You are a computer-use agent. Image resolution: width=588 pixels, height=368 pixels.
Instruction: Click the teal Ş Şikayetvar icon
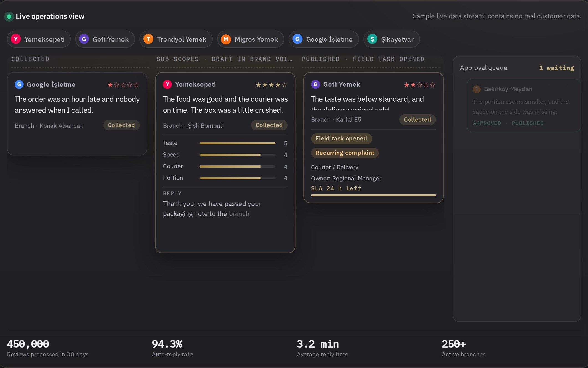372,39
